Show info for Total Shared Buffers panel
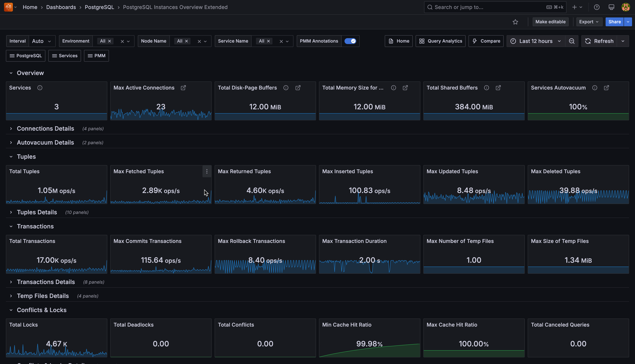The width and height of the screenshot is (635, 364). (x=486, y=88)
